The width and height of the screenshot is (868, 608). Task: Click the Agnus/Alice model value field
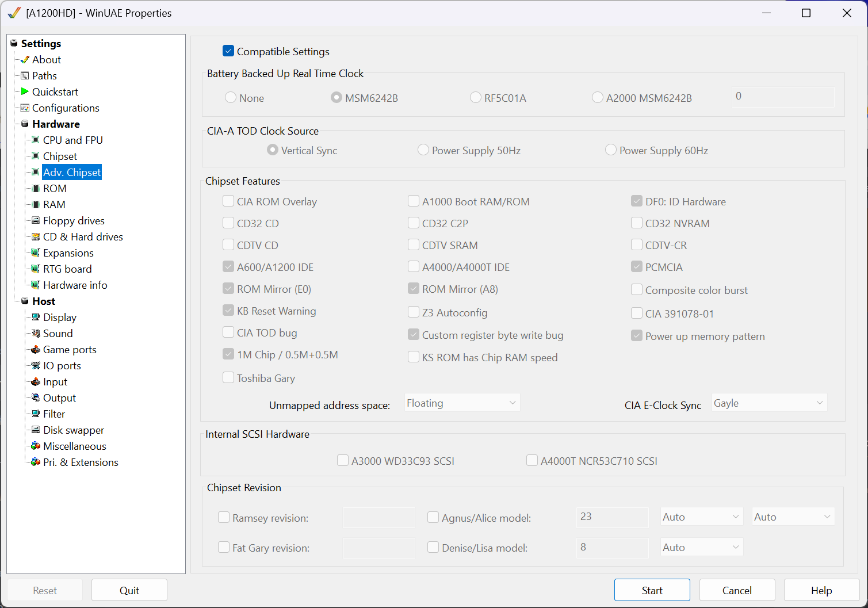pyautogui.click(x=612, y=517)
